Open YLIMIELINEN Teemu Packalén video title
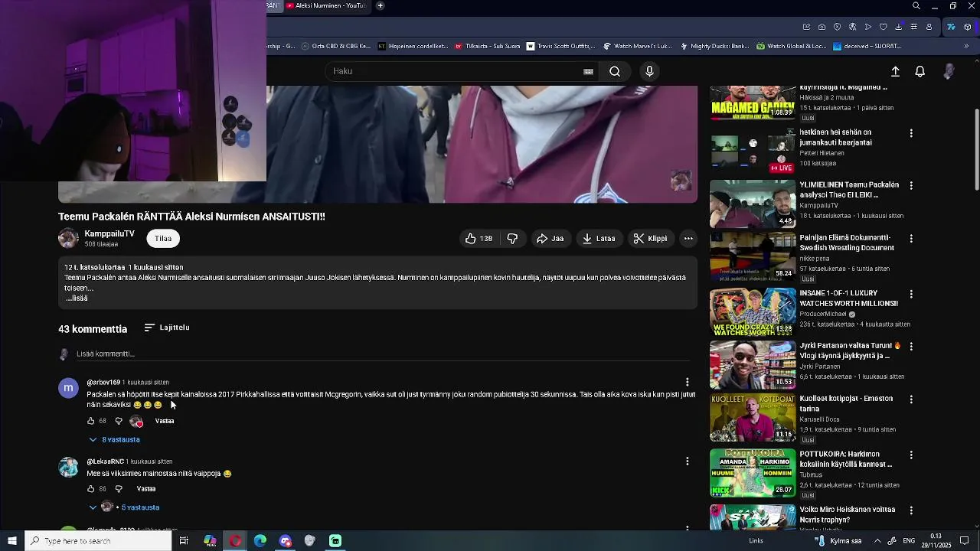 849,190
